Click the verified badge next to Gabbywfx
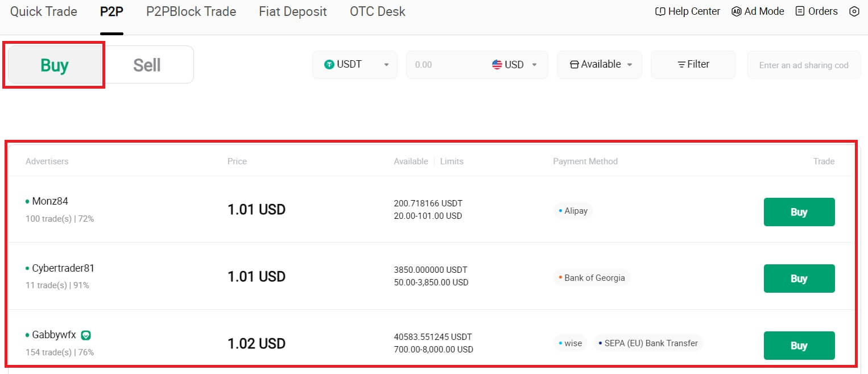This screenshot has width=868, height=374. [x=85, y=335]
